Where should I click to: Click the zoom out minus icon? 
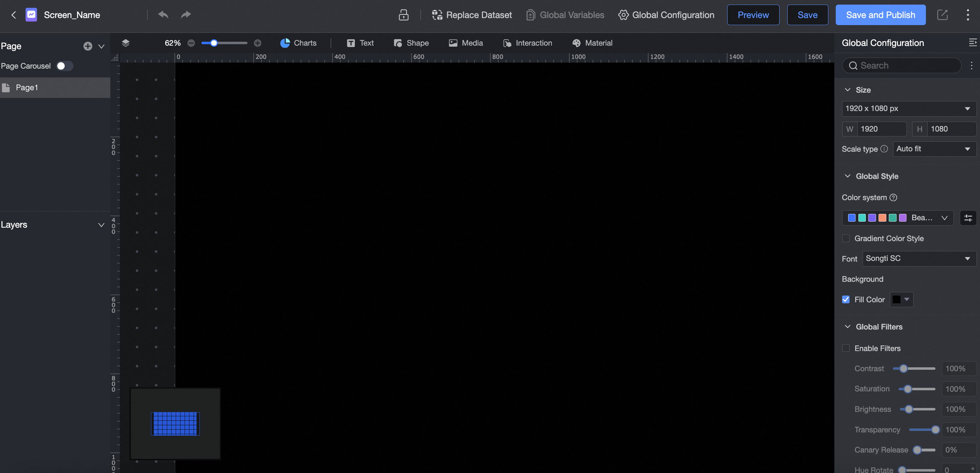(191, 43)
